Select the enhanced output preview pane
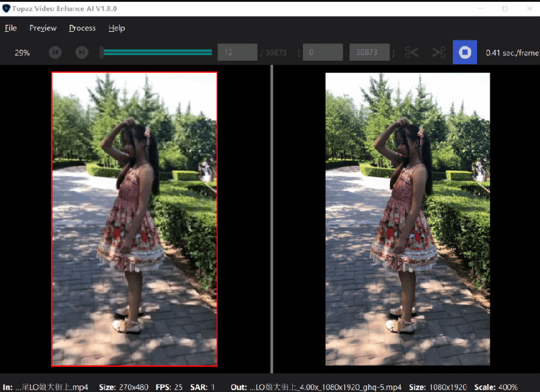The image size is (540, 392). [407, 219]
